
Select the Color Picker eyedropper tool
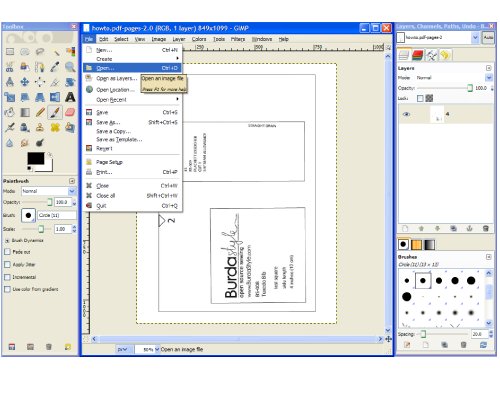point(55,67)
